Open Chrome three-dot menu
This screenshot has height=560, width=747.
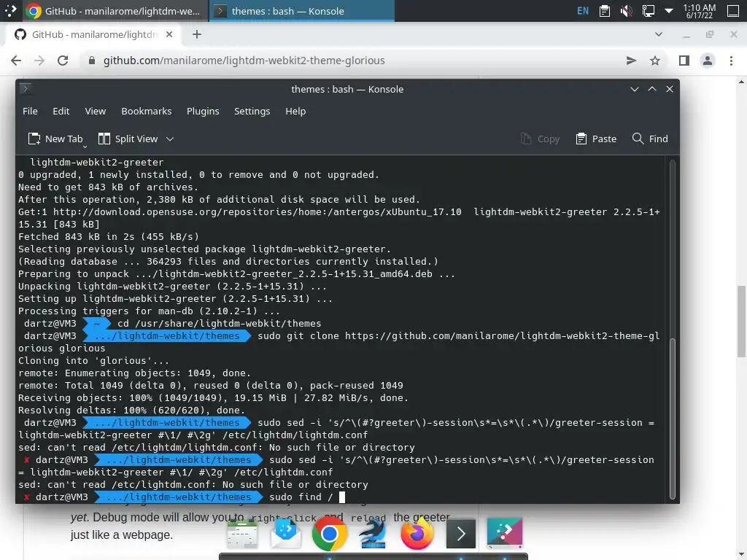pyautogui.click(x=731, y=61)
